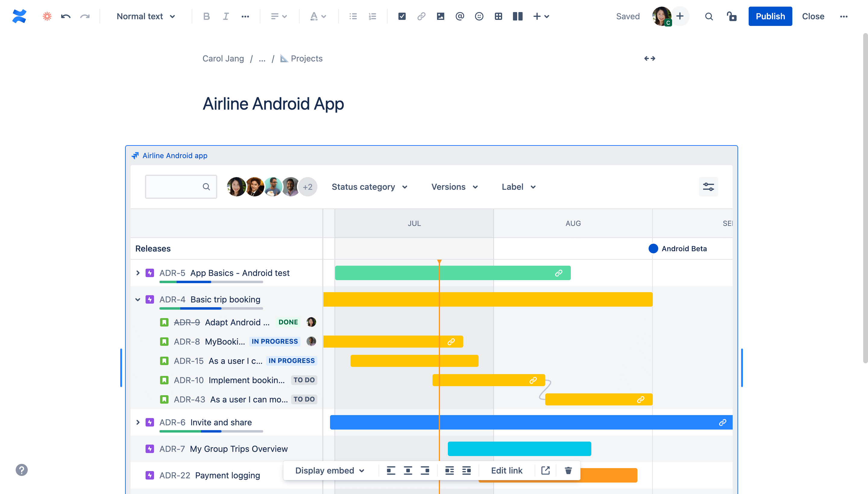The height and width of the screenshot is (494, 868).
Task: Click the italic formatting icon
Action: click(225, 16)
